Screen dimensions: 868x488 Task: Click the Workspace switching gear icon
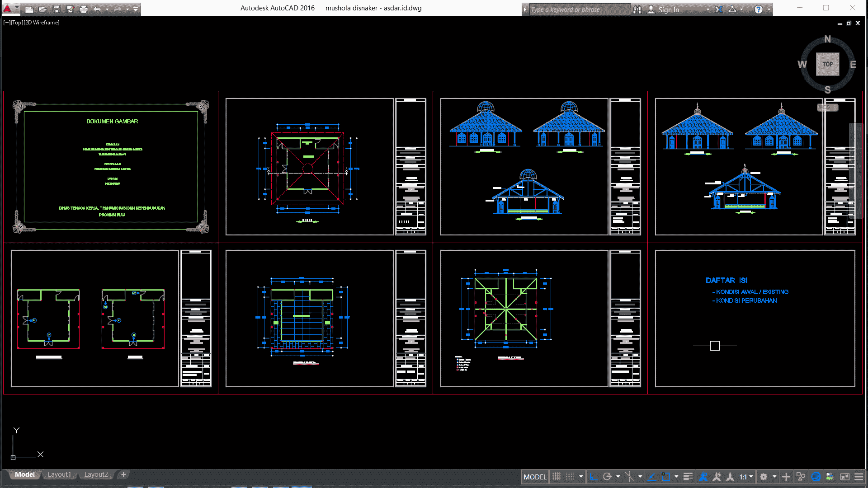click(764, 477)
